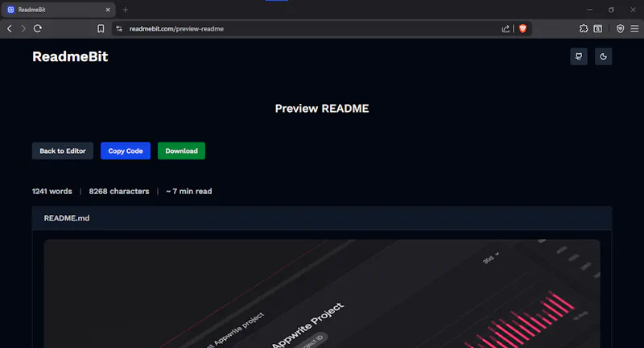
Task: Open the VPN shield icon
Action: pyautogui.click(x=620, y=29)
